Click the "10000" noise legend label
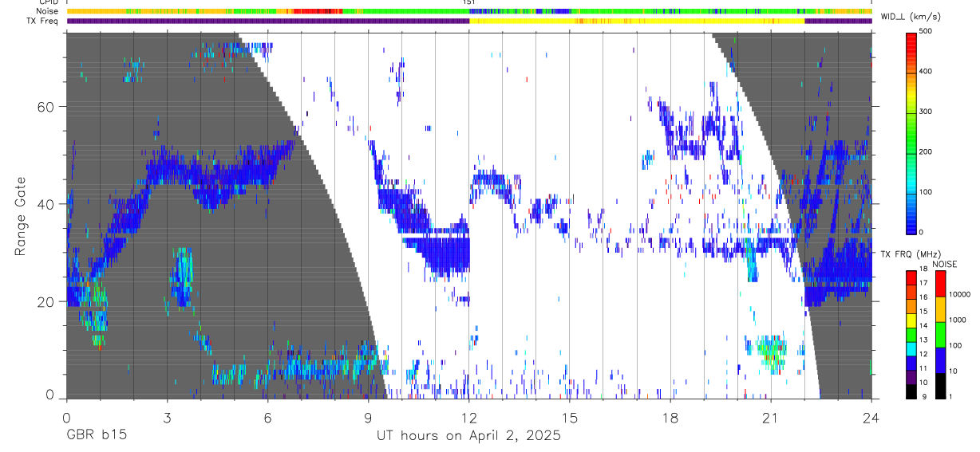 (960, 294)
